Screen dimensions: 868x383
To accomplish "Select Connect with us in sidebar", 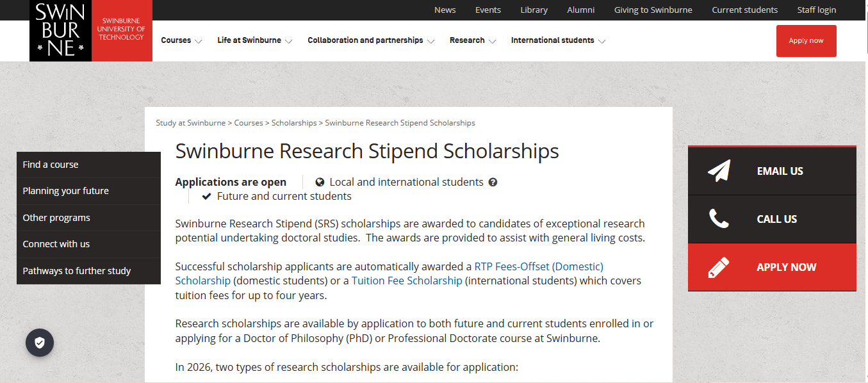I will click(88, 244).
